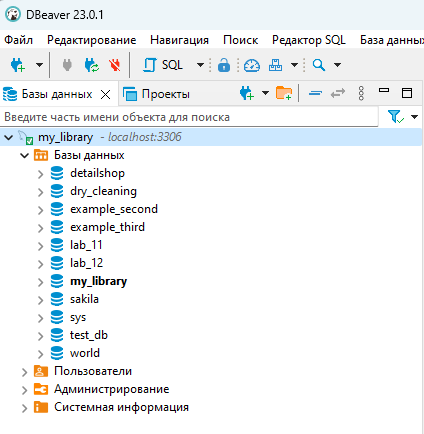Click the Reconnect plug icon with green arrows
The width and height of the screenshot is (424, 434).
(92, 65)
